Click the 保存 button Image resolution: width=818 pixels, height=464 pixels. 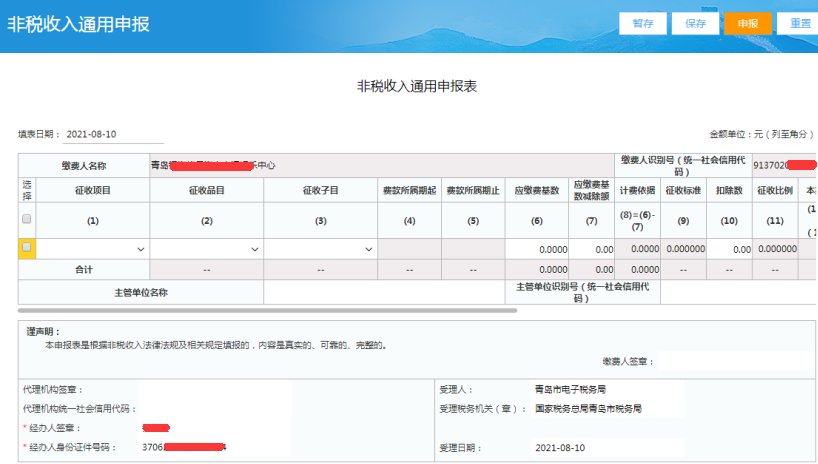pyautogui.click(x=695, y=23)
